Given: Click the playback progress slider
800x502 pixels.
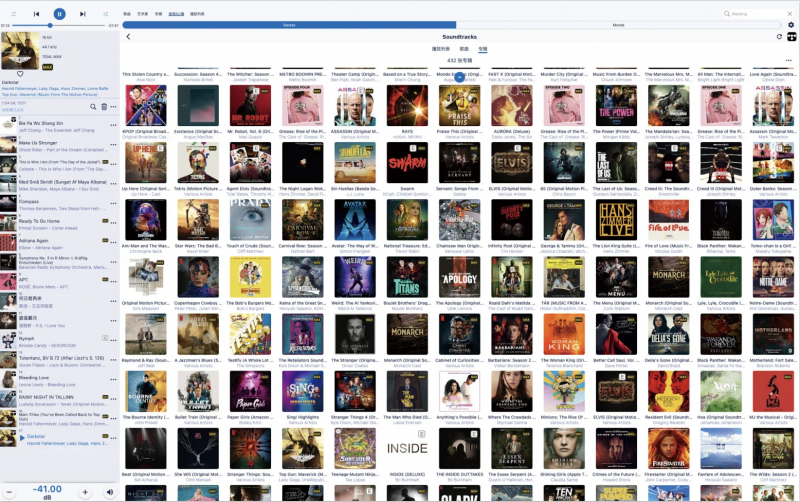Looking at the screenshot, I should pos(59,25).
